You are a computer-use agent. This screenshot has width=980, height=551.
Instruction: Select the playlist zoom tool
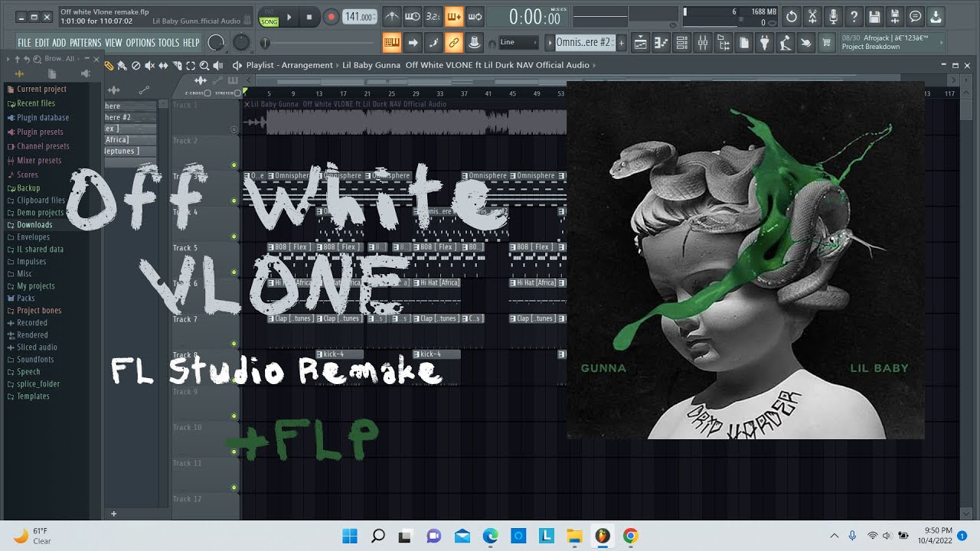tap(204, 66)
